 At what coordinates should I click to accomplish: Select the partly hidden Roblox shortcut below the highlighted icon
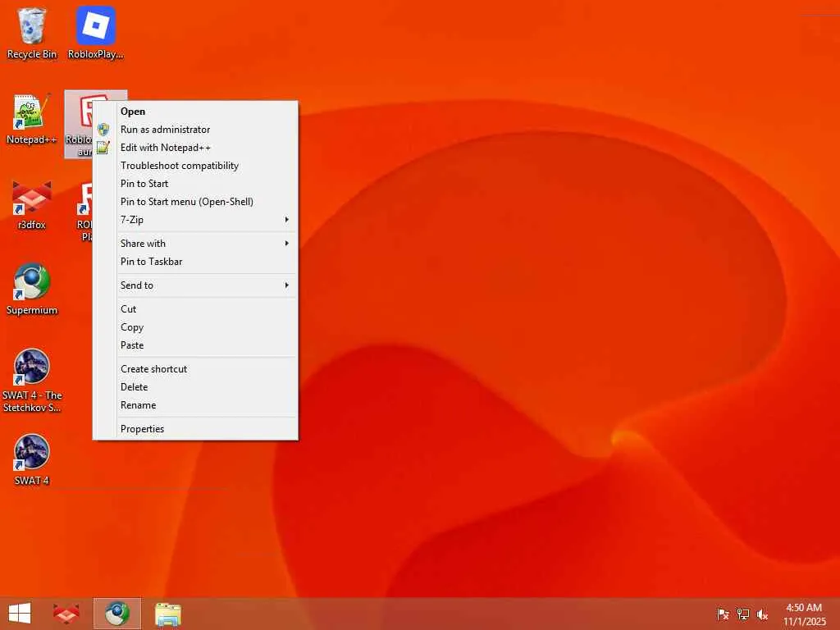point(85,212)
